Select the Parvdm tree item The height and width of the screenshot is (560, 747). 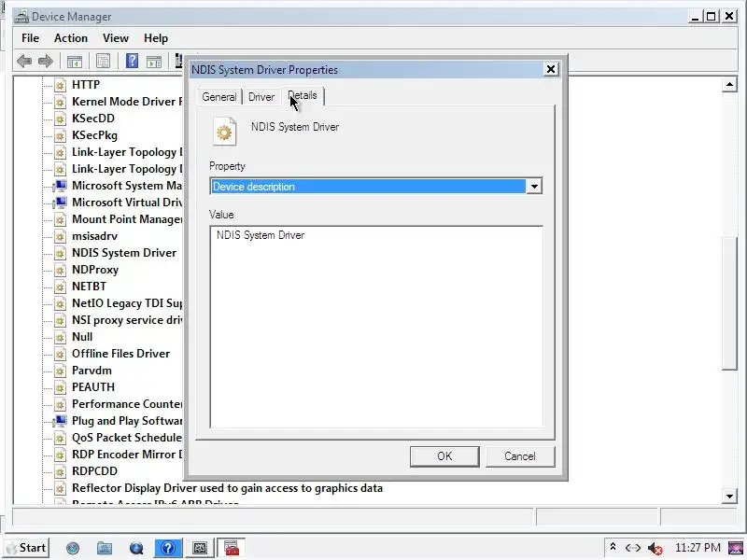pos(92,371)
